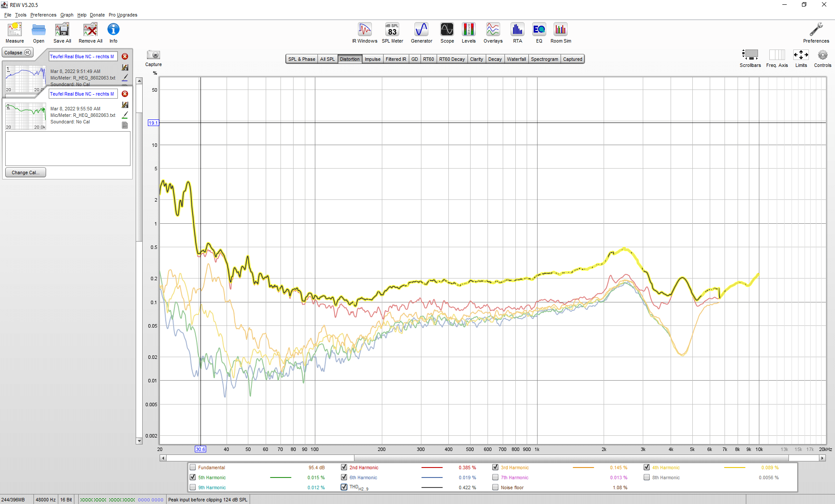The image size is (835, 504).
Task: Launch the RTA analyzer
Action: coord(518,33)
